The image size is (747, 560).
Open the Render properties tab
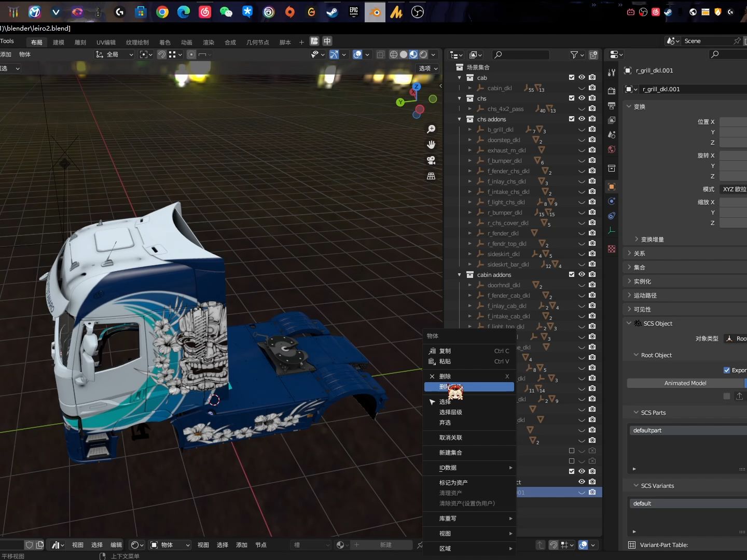coord(611,91)
